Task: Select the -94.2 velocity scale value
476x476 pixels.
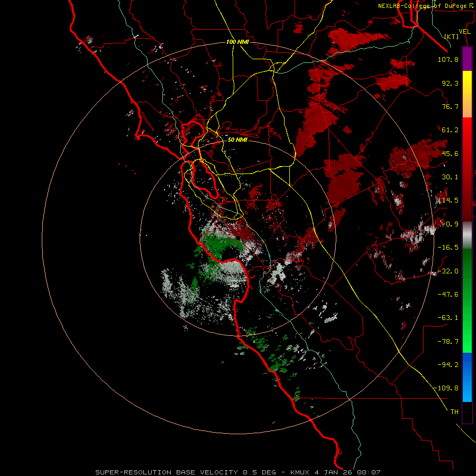Action: [x=448, y=365]
